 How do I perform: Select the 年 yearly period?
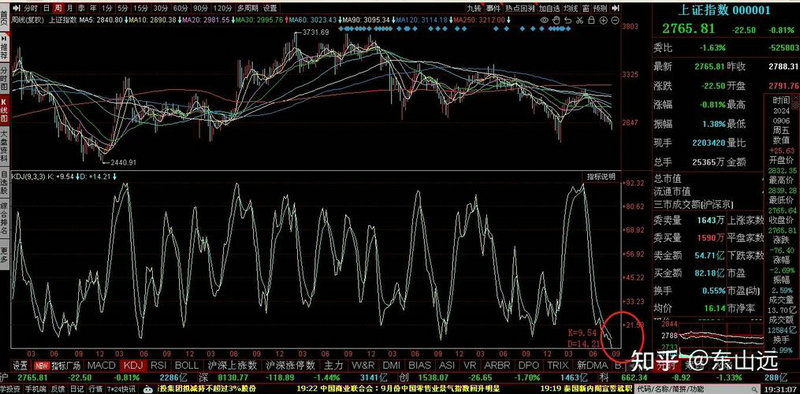click(93, 8)
